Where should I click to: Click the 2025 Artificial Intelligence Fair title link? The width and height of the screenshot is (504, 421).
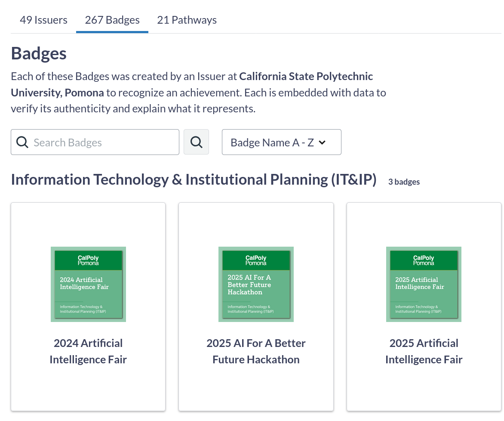[x=424, y=351]
